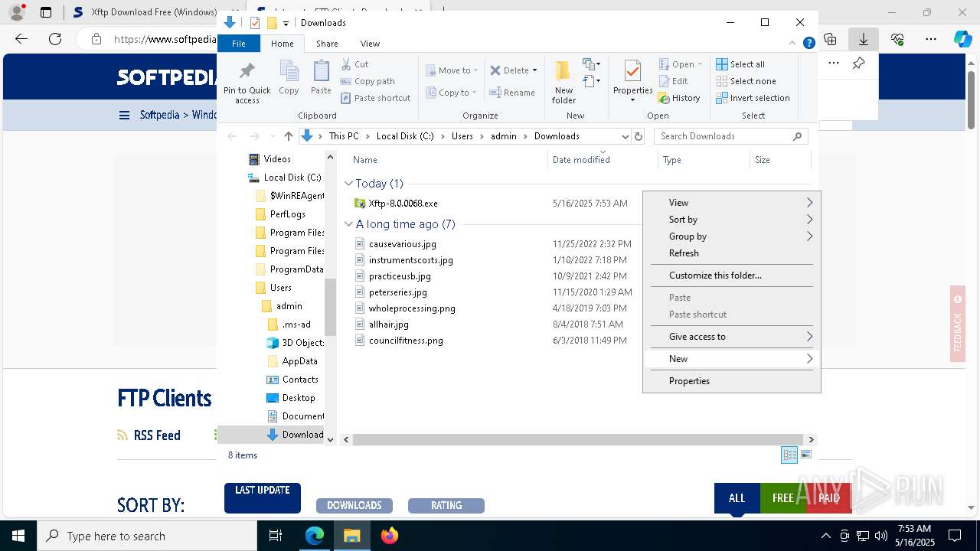Collapse the Today (1) group
This screenshot has width=980, height=551.
click(348, 184)
